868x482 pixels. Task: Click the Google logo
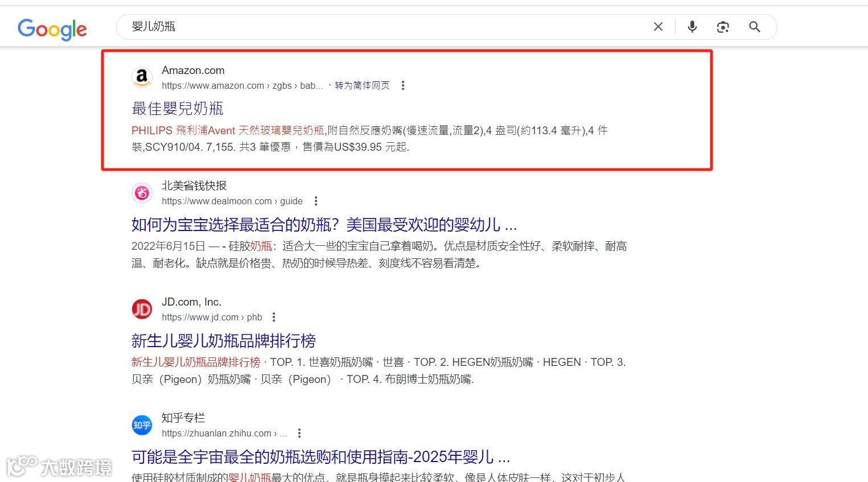coord(52,28)
